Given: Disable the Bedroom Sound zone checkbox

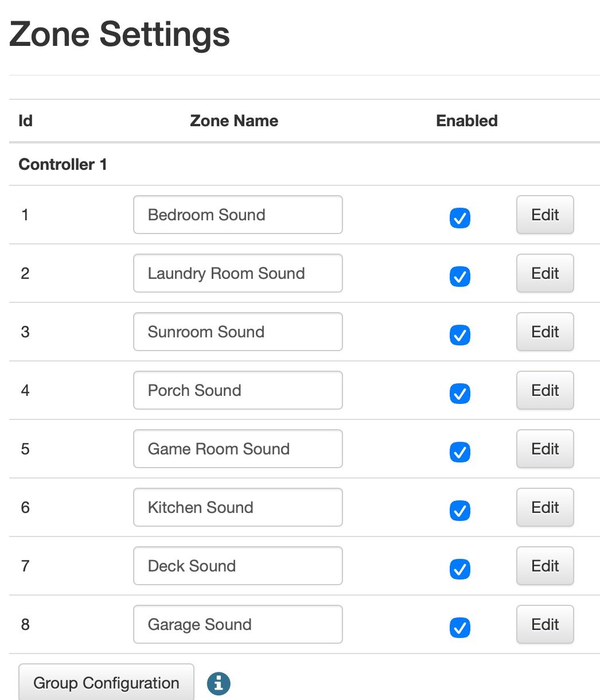Looking at the screenshot, I should [460, 219].
